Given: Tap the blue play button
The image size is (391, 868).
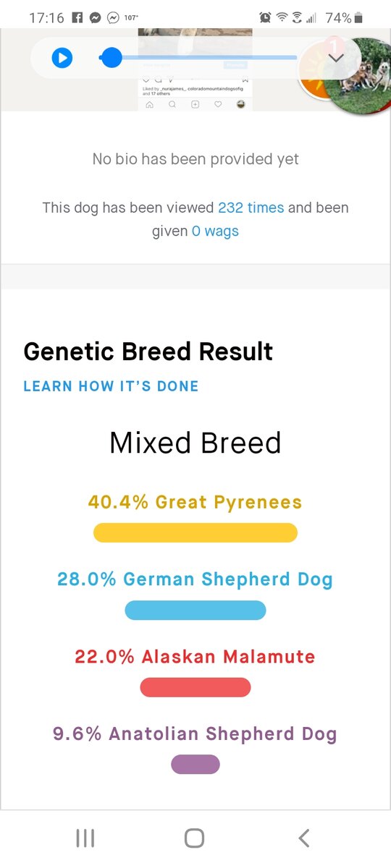Looking at the screenshot, I should (x=62, y=57).
